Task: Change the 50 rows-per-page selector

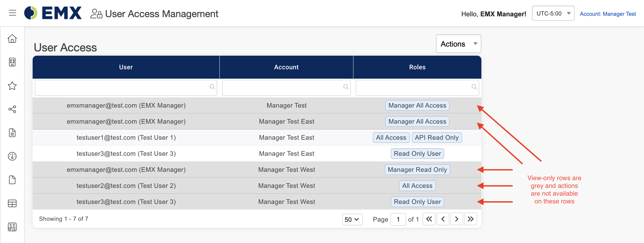Action: (x=352, y=219)
